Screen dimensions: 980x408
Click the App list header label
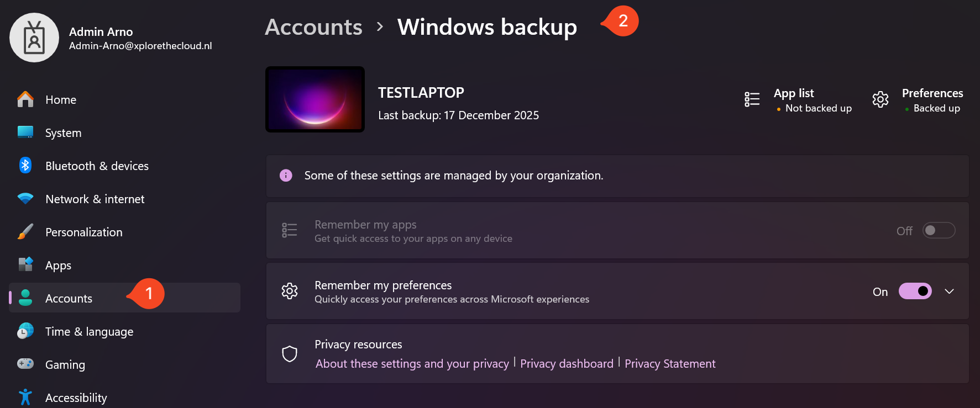[794, 93]
